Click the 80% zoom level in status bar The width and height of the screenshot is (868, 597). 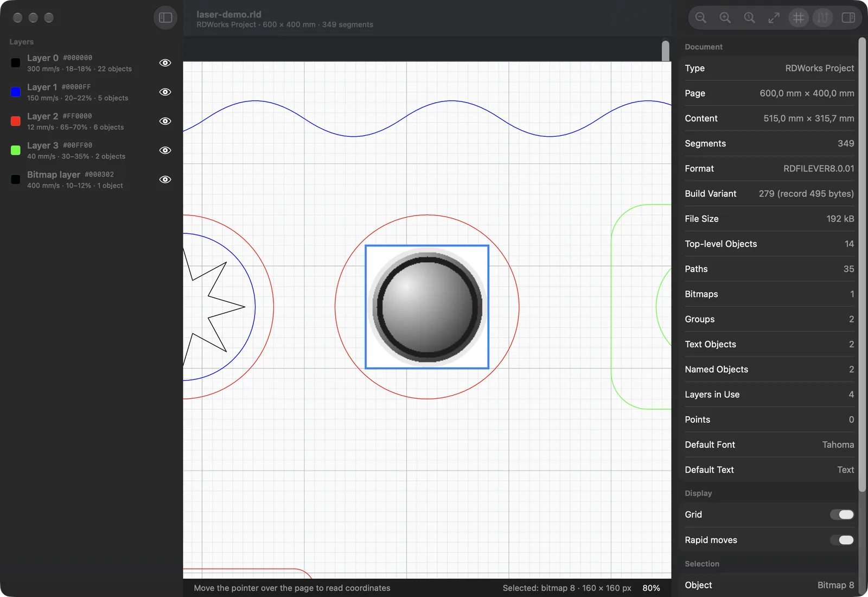(651, 588)
